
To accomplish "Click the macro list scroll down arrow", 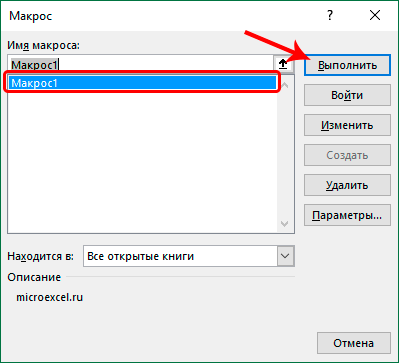I will [x=285, y=224].
